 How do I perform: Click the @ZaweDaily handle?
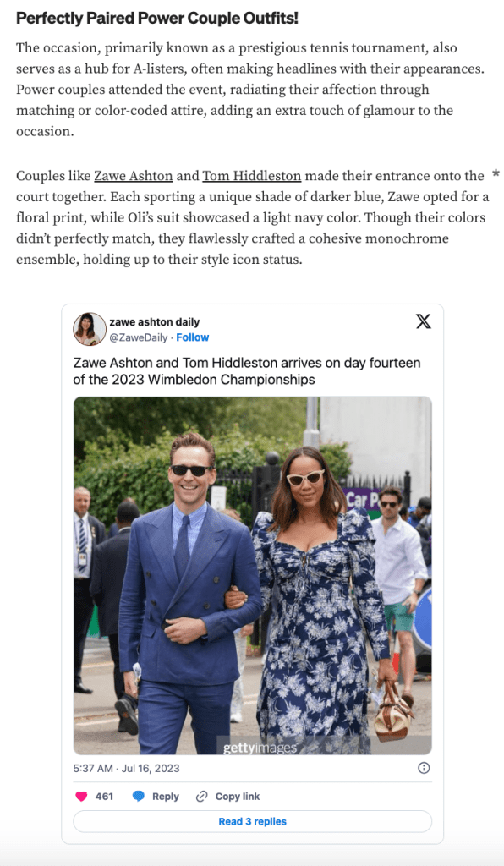[138, 337]
